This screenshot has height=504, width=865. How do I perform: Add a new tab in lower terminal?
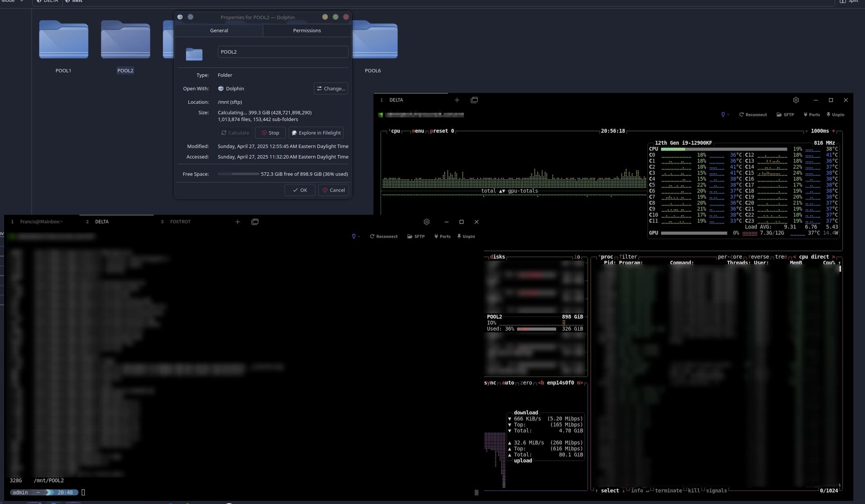point(237,222)
